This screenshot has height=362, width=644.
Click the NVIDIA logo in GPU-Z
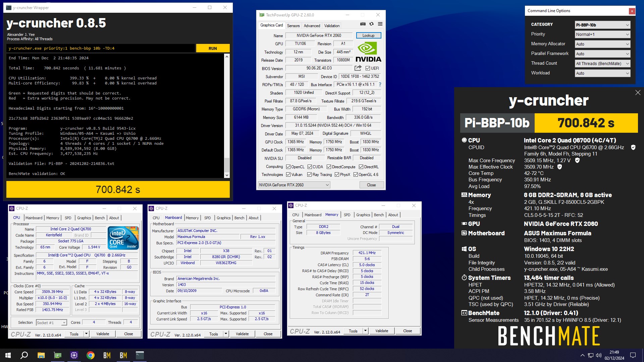coord(368,52)
